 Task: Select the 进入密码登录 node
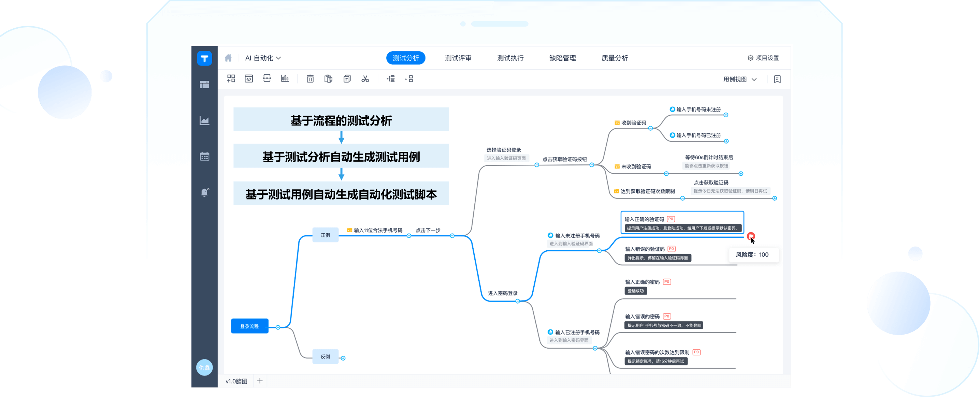click(x=503, y=293)
